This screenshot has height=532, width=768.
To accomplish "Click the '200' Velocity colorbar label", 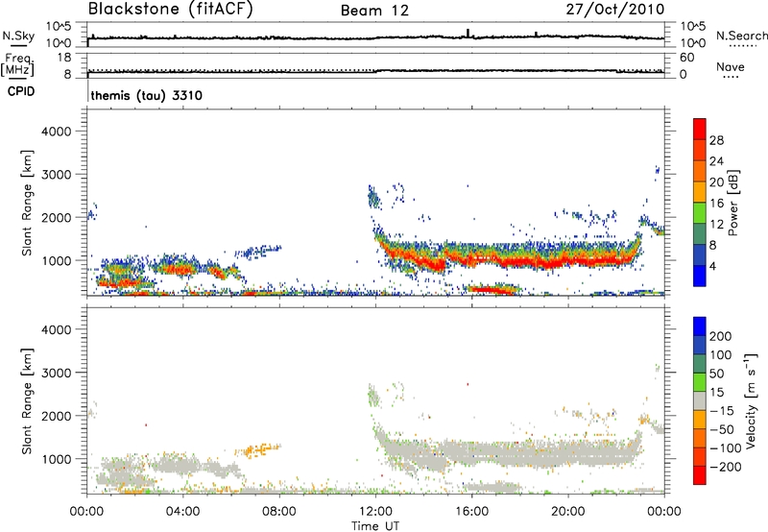I will click(x=721, y=336).
